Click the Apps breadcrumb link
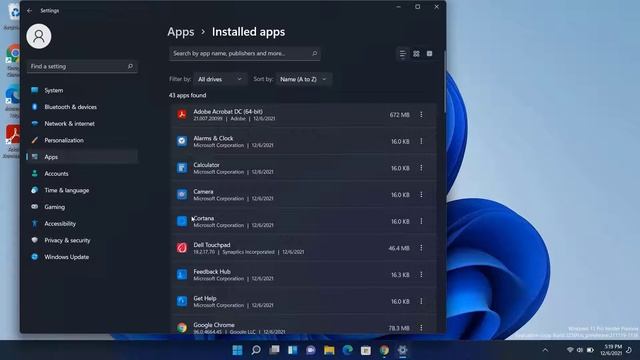The image size is (640, 360). click(x=181, y=32)
